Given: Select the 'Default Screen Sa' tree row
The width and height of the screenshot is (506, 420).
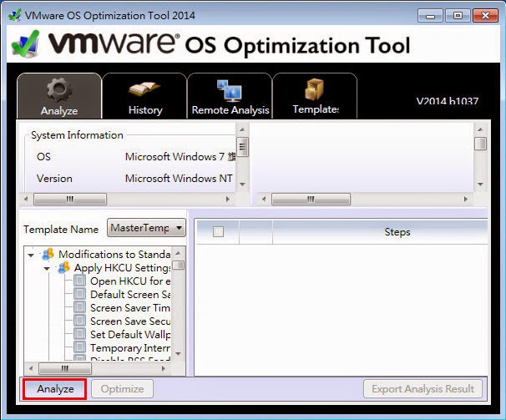Looking at the screenshot, I should (x=130, y=295).
